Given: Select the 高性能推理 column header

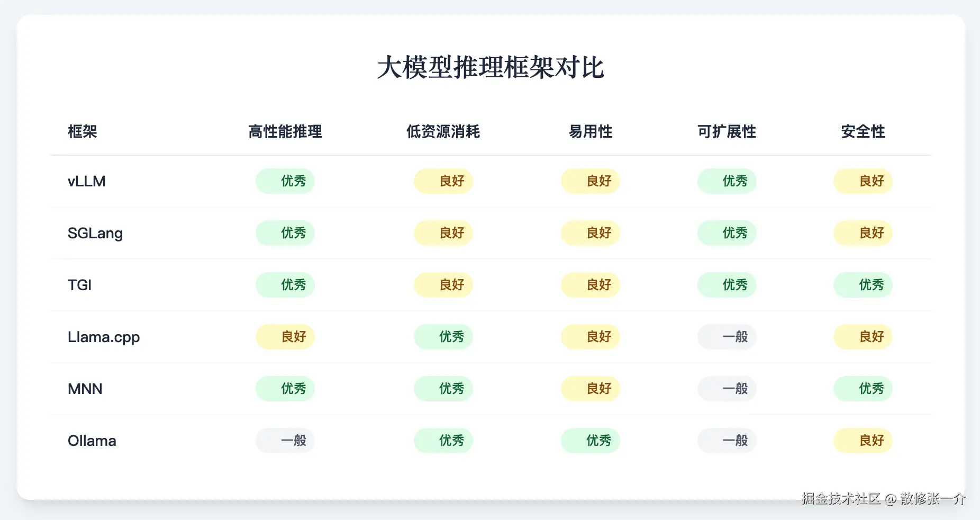Looking at the screenshot, I should pos(285,131).
